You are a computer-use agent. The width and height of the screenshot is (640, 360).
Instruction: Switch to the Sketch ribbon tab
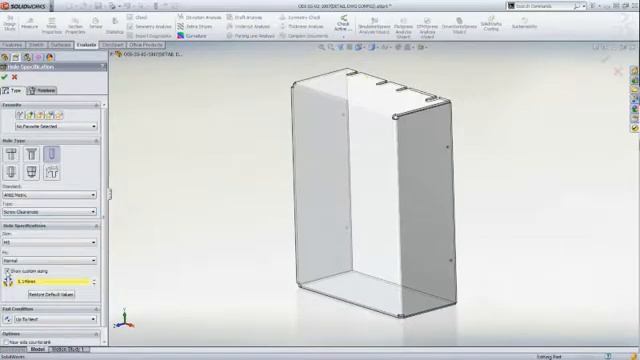pos(36,45)
